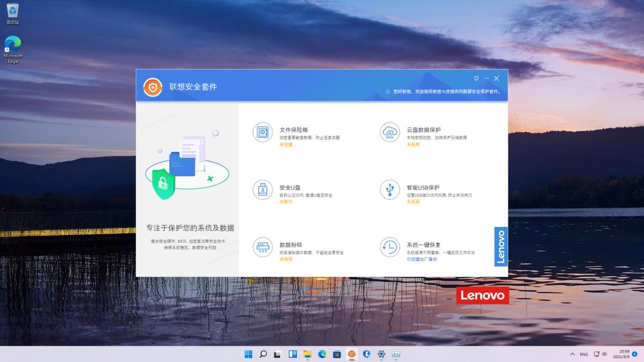Click the ENG language indicator in taskbar
This screenshot has height=362, width=644.
(585, 354)
